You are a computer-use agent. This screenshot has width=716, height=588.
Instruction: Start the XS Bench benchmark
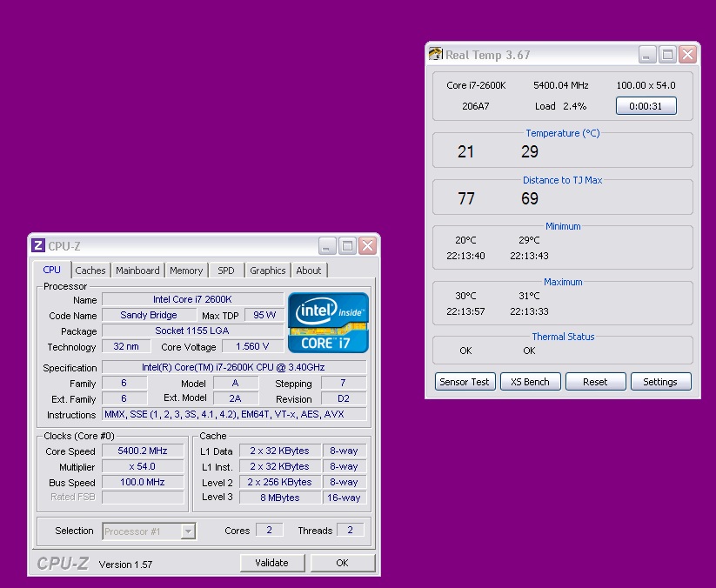click(530, 382)
